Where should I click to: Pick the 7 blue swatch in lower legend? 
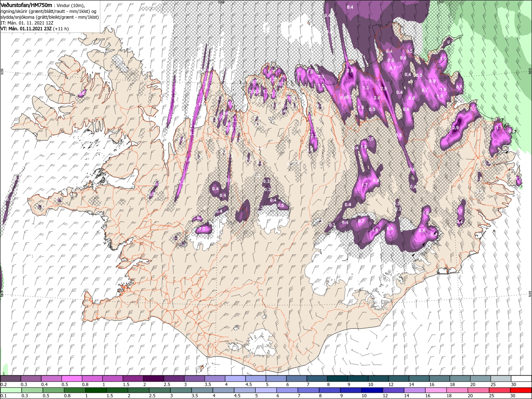coord(308,390)
